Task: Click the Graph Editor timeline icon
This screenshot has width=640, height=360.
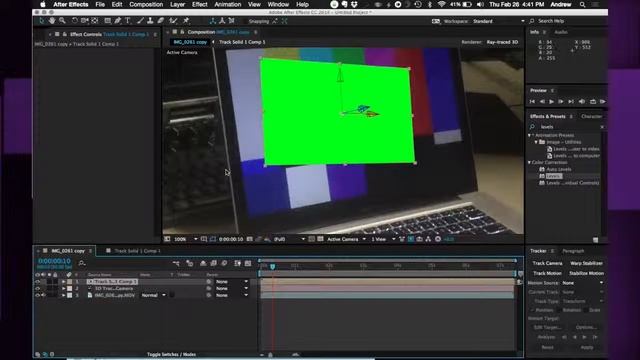Action: pos(248,263)
